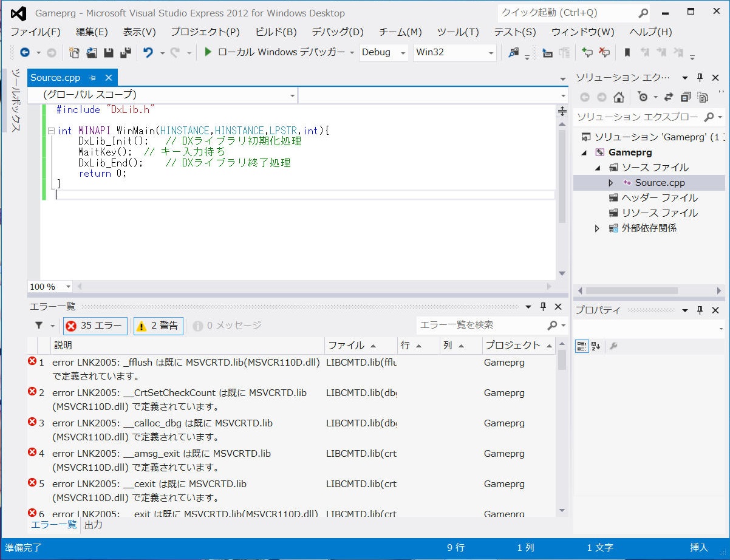Image resolution: width=730 pixels, height=560 pixels.
Task: Start the local Windows debugger
Action: tap(208, 52)
